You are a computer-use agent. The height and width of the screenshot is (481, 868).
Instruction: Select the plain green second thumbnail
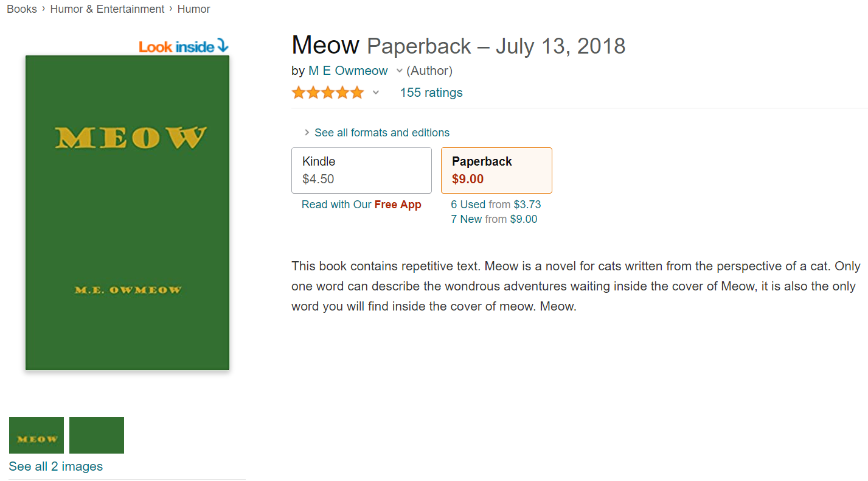(96, 435)
